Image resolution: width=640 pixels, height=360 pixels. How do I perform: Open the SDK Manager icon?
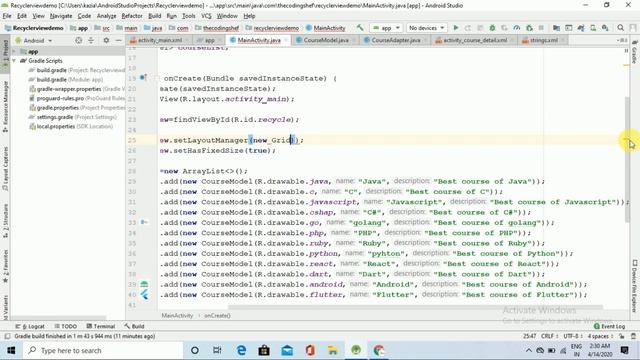pyautogui.click(x=605, y=28)
